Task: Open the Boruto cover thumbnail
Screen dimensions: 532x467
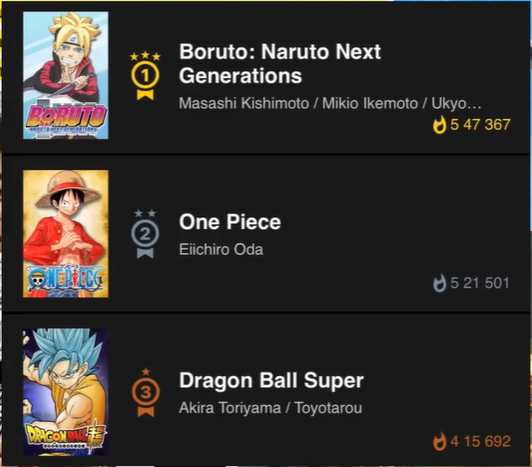Action: coord(65,75)
